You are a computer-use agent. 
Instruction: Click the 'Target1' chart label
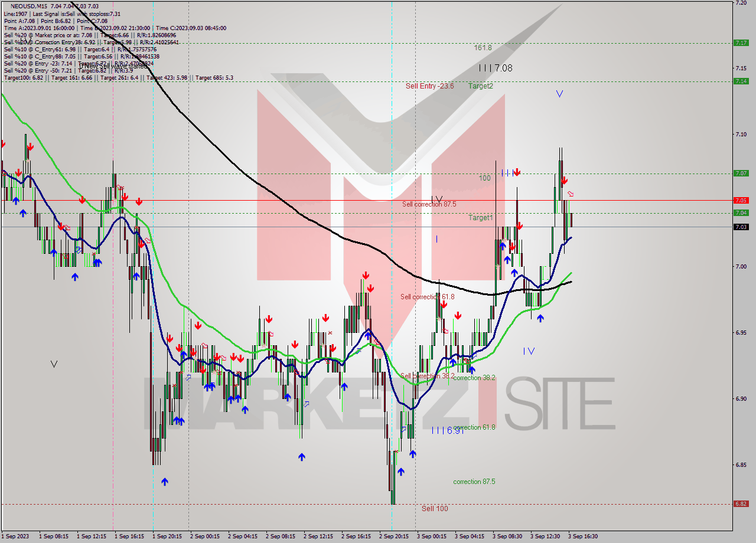[x=480, y=218]
